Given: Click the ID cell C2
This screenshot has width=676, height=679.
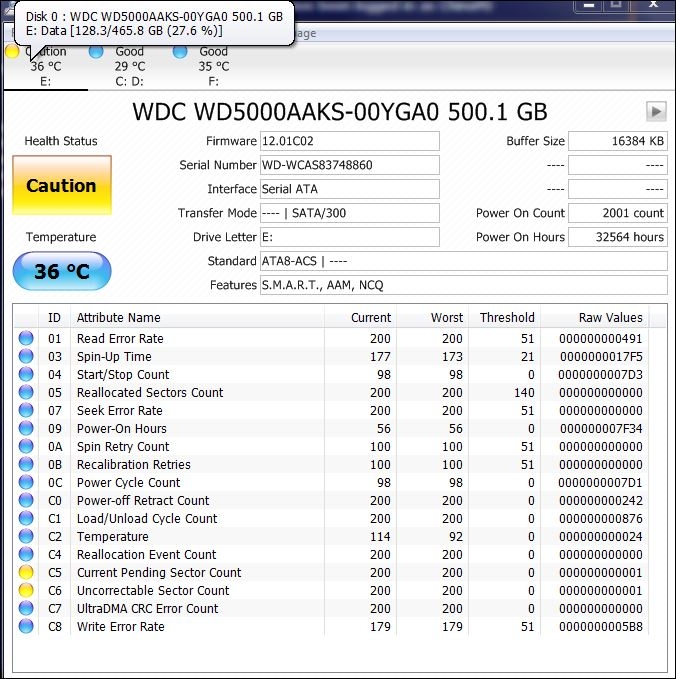Looking at the screenshot, I should [x=55, y=537].
